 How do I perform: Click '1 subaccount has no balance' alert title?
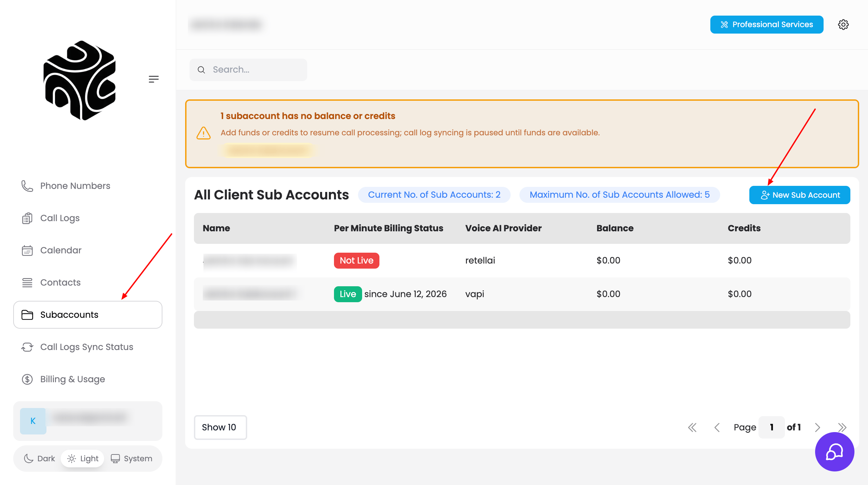click(x=308, y=116)
